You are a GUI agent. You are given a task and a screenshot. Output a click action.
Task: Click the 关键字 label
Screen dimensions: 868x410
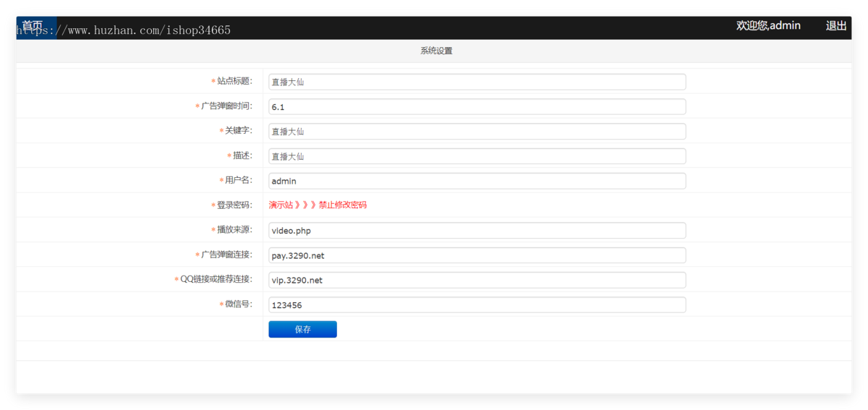236,131
